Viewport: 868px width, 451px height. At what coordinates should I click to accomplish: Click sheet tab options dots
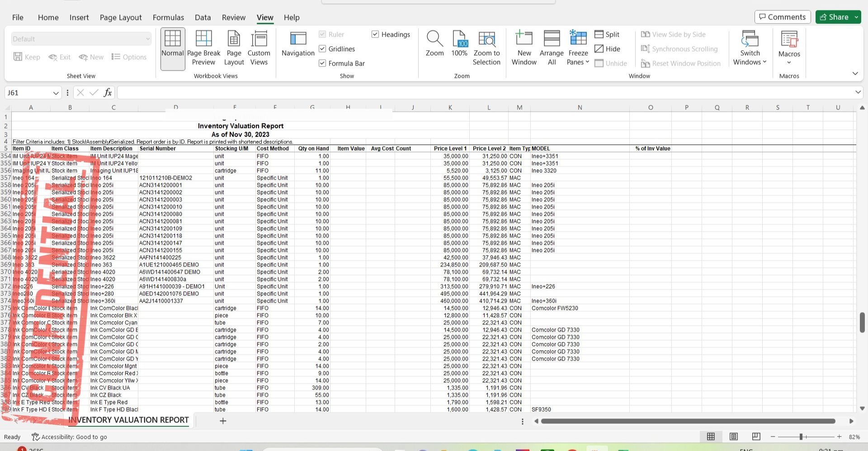tap(523, 422)
